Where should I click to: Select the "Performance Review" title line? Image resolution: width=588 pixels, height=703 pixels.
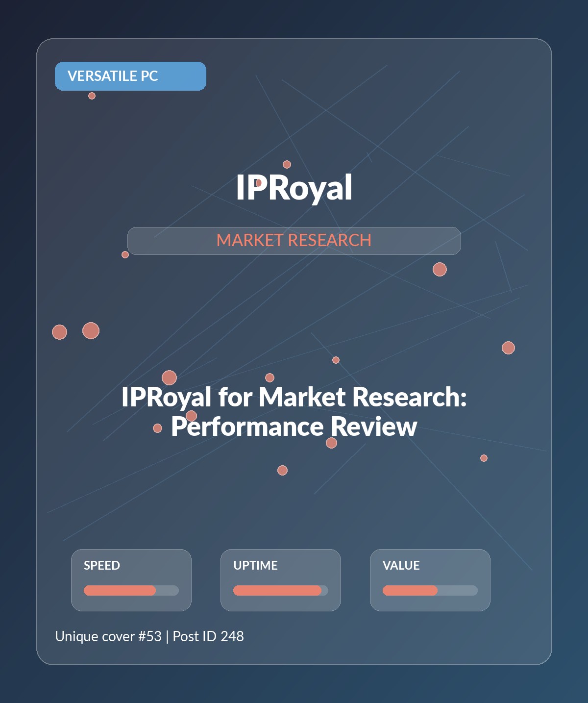point(294,427)
